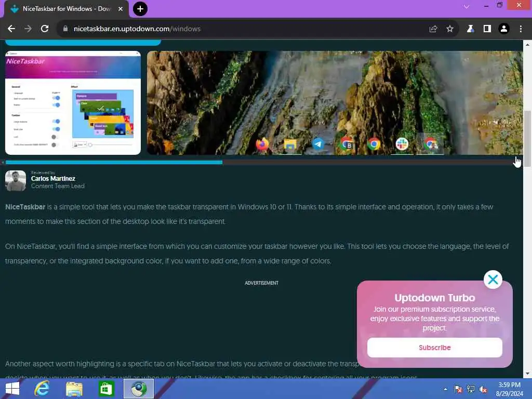Image resolution: width=532 pixels, height=399 pixels.
Task: Close the NiceTaskbar for Windows tab
Action: [121, 9]
